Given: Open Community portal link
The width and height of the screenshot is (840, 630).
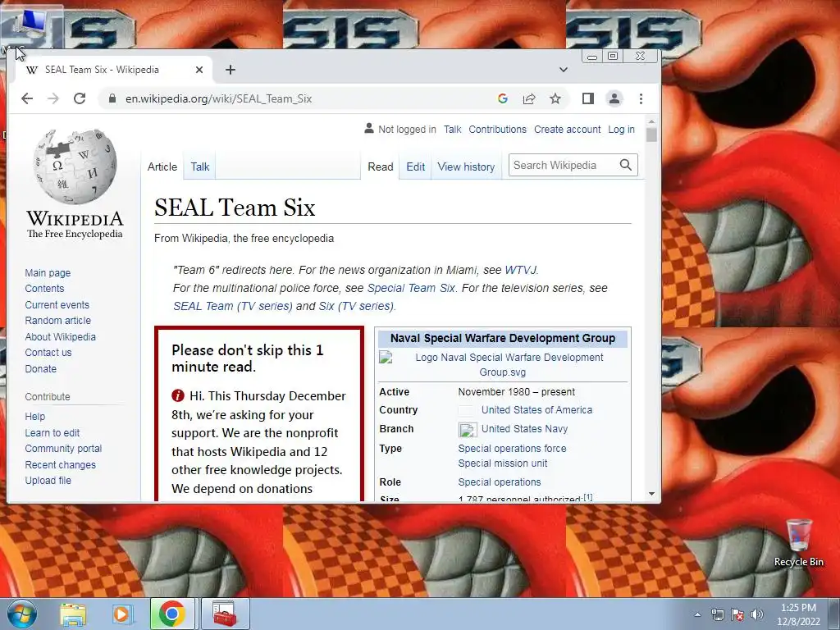Looking at the screenshot, I should tap(63, 449).
